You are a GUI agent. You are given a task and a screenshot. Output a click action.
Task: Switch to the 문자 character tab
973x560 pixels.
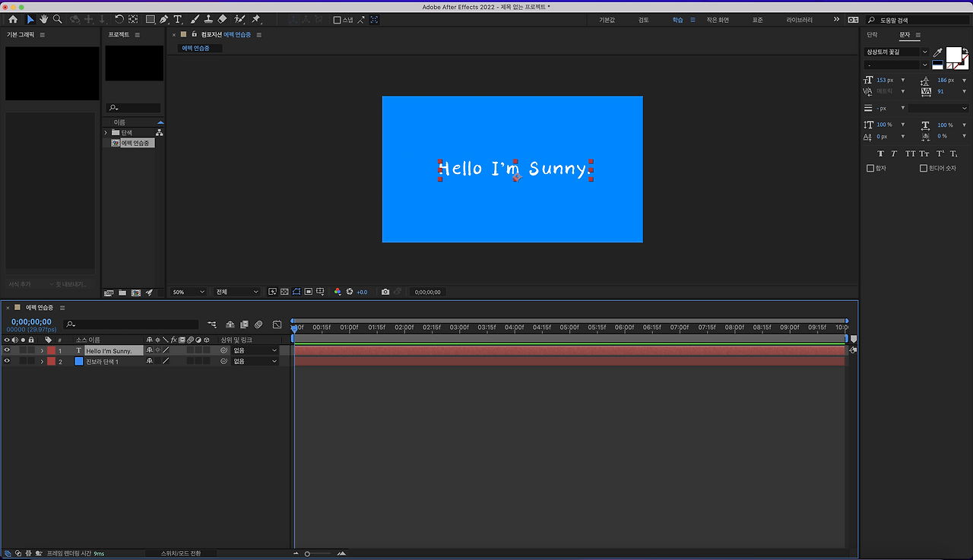(x=904, y=35)
